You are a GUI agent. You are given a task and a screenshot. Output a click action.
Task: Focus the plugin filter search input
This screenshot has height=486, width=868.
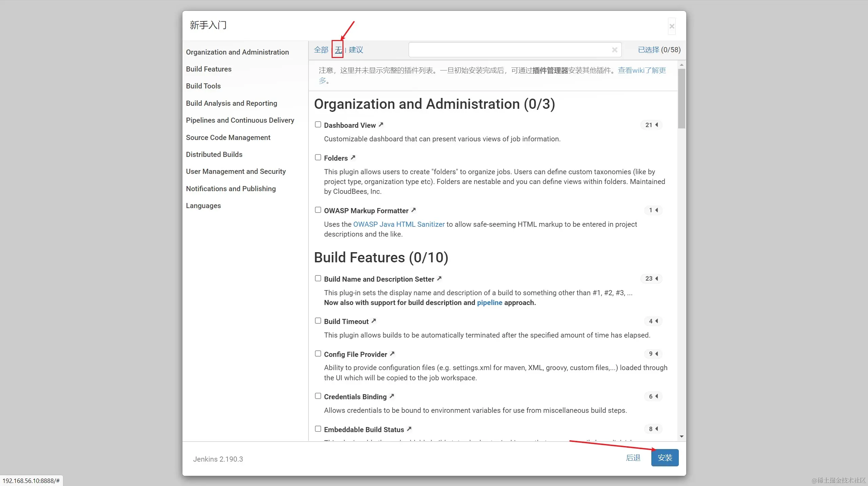509,50
